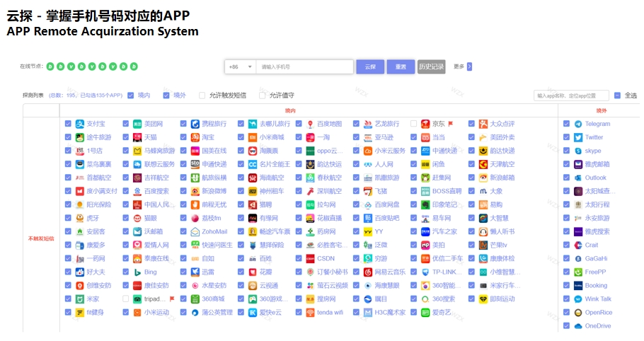Click the last green online node indicator
Viewport: 644px width, 341px height.
point(134,67)
